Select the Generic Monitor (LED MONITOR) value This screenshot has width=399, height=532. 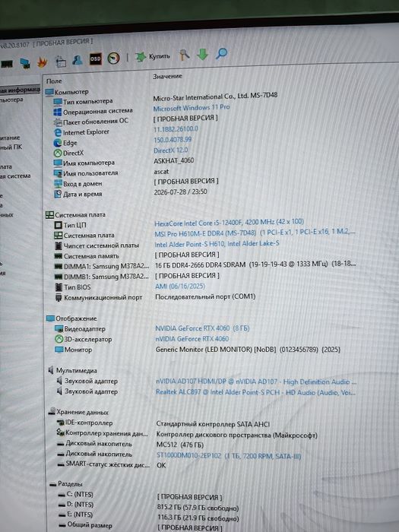248,349
